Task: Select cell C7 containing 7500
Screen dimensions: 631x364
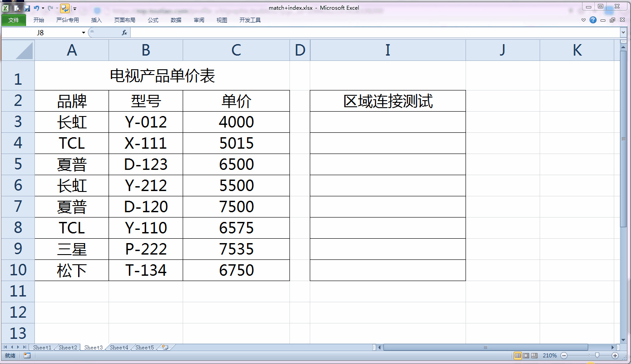Action: [236, 206]
